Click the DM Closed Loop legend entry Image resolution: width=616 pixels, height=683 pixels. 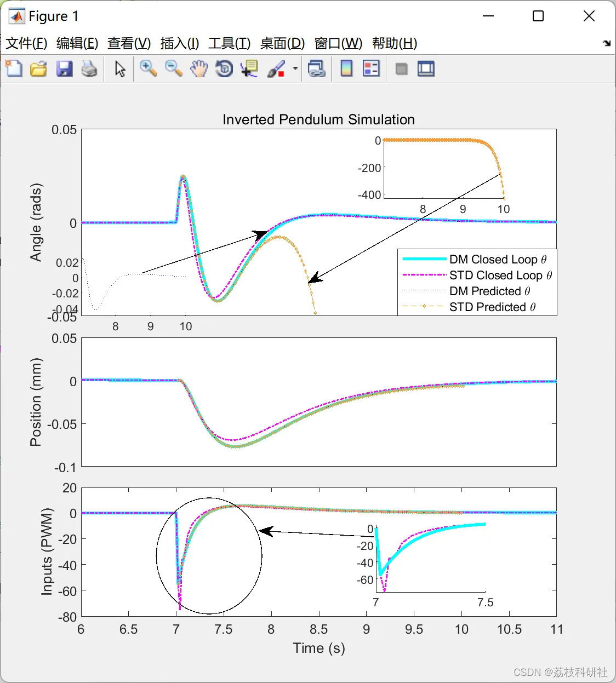[x=475, y=259]
